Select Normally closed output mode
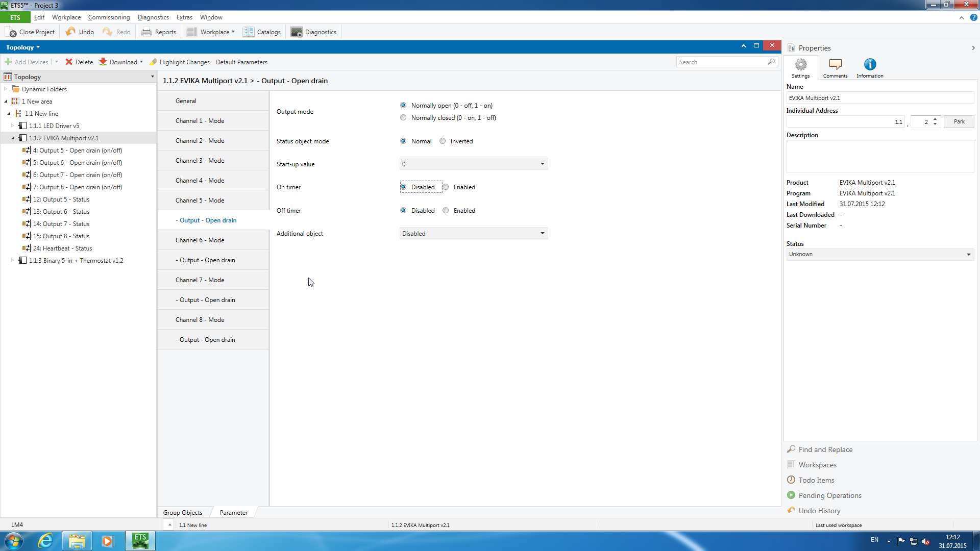The height and width of the screenshot is (551, 980). [x=403, y=117]
